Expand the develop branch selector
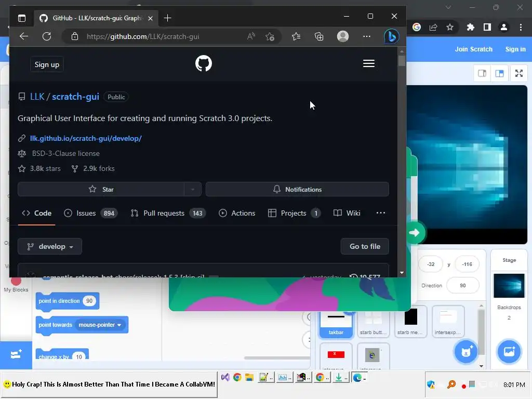The image size is (532, 399). 50,246
